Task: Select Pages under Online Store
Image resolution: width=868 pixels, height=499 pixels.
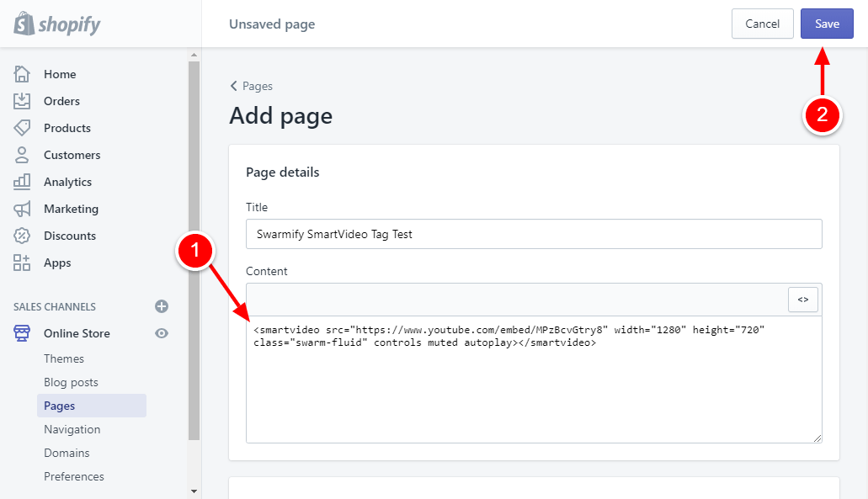Action: coord(92,406)
